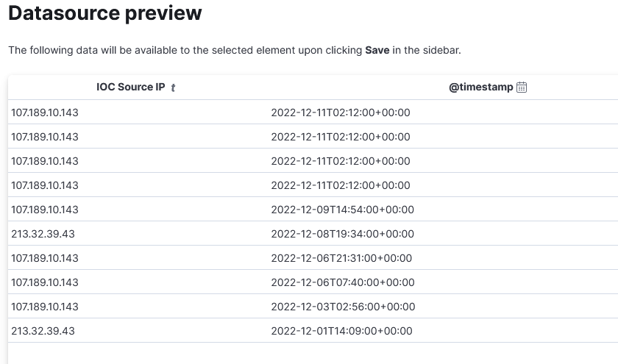618x364 pixels.
Task: Click the calendar icon beside @timestamp
Action: pyautogui.click(x=522, y=87)
